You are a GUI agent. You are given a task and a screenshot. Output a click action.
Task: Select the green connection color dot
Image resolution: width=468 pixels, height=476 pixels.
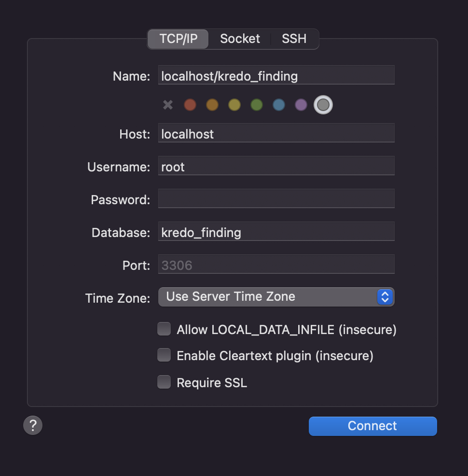tap(256, 105)
